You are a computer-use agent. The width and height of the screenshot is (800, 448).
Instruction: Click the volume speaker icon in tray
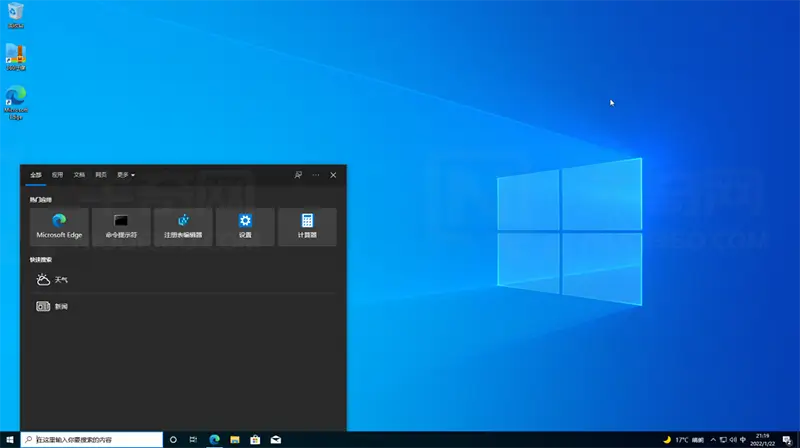[x=733, y=440]
